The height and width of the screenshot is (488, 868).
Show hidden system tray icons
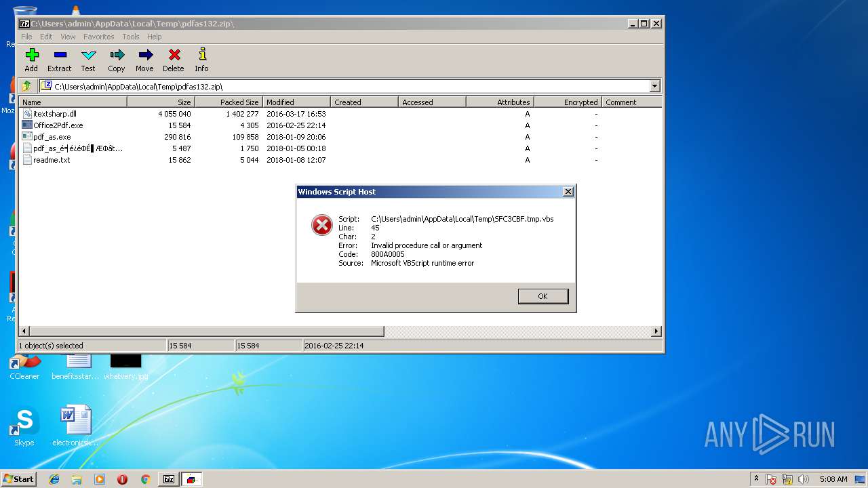757,479
